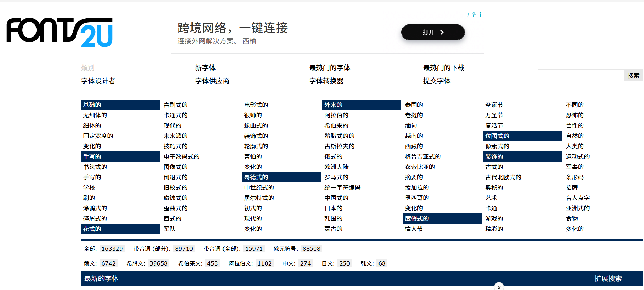Open the 书法式的 font category
Screen dimensions: 644x290
(x=95, y=167)
